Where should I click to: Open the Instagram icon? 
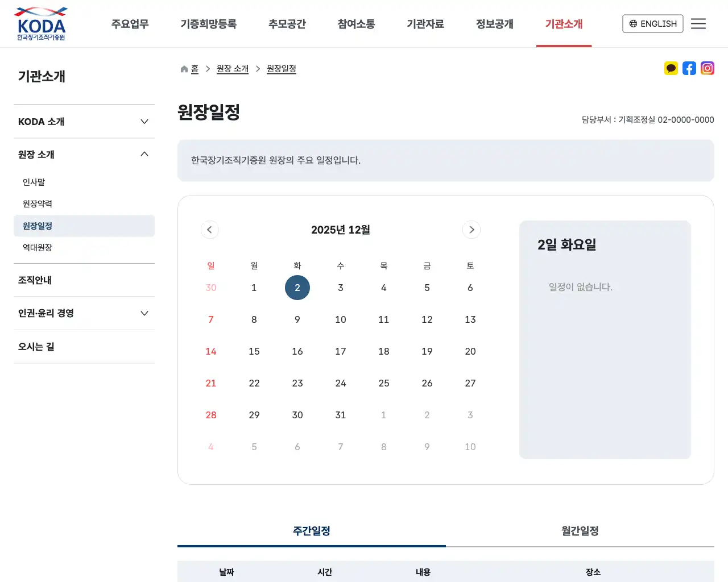[x=707, y=68]
